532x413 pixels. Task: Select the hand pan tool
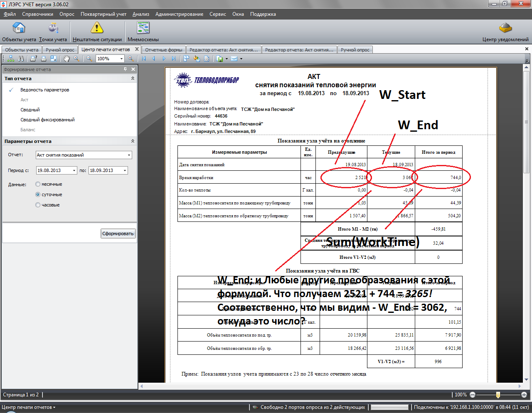point(66,59)
